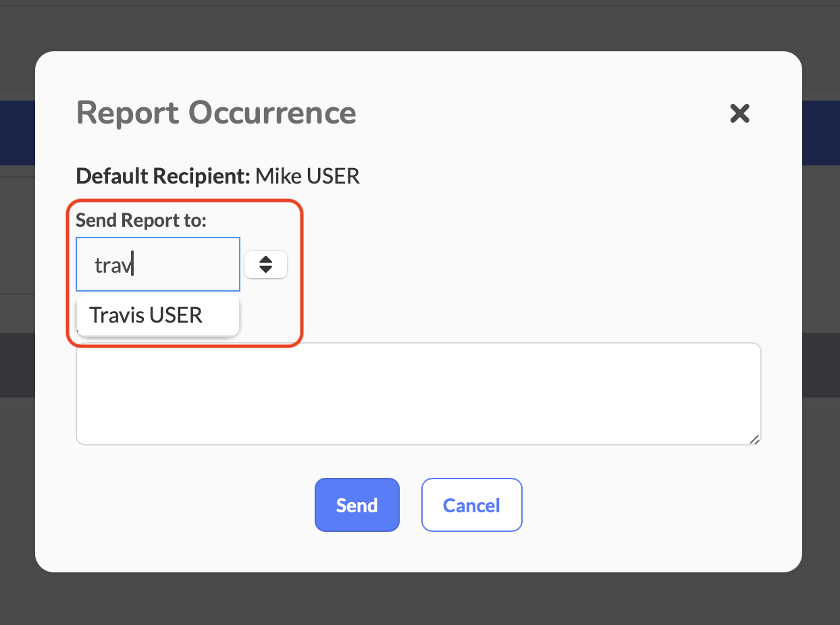Click the Report Occurrence heading

pyautogui.click(x=216, y=112)
